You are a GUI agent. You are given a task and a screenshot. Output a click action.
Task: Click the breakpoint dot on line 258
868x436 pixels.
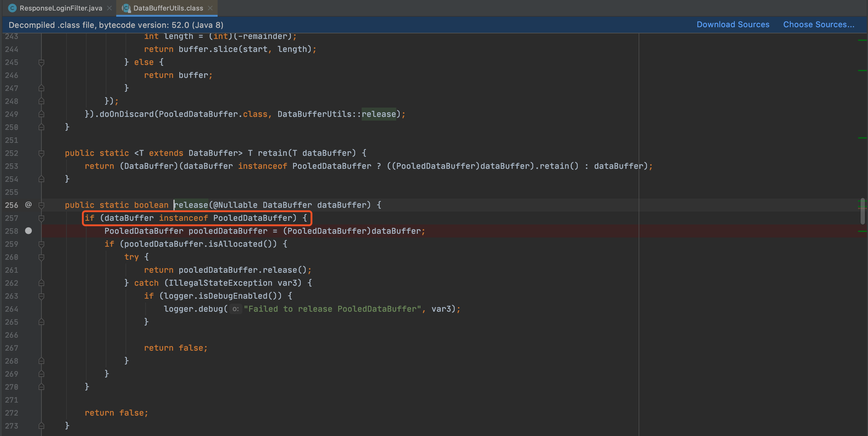pyautogui.click(x=29, y=231)
